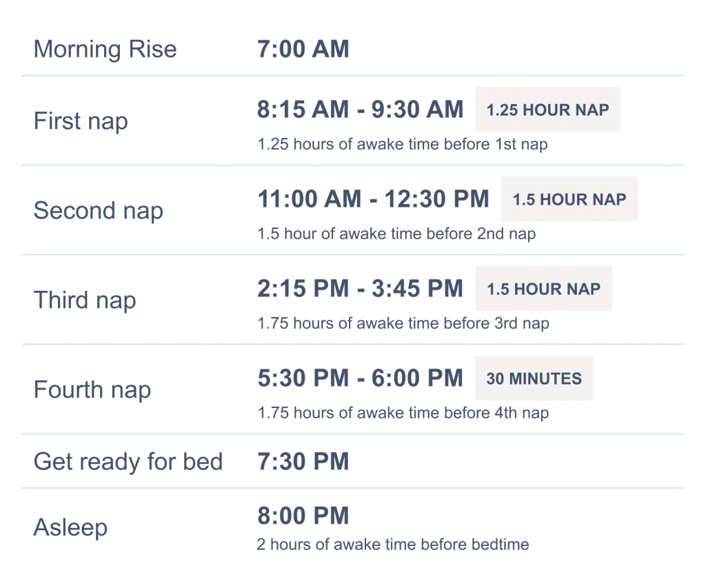Click the awake time before bedtime note
The width and height of the screenshot is (706, 588).
point(392,545)
